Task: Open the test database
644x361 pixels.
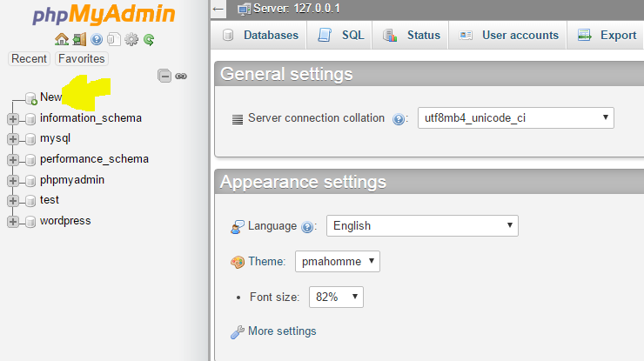Action: click(50, 200)
